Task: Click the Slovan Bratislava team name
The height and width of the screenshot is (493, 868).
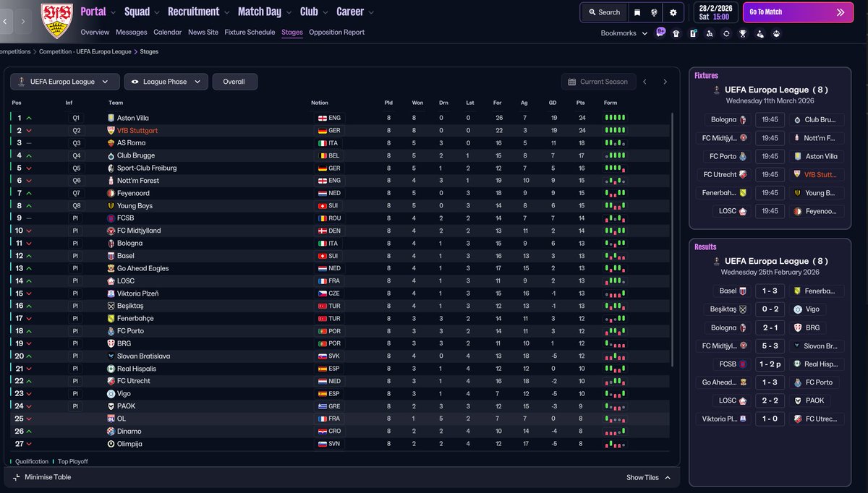Action: pyautogui.click(x=144, y=356)
